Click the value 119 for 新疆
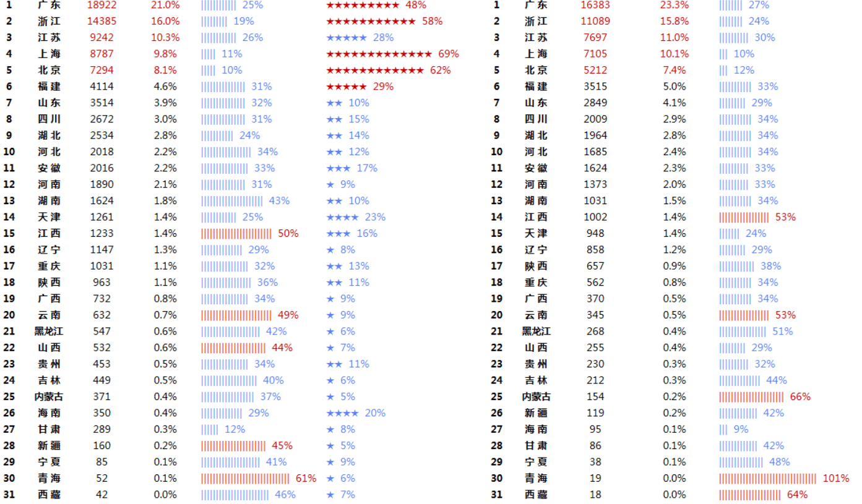Screen dimensions: 862x504 coord(595,412)
